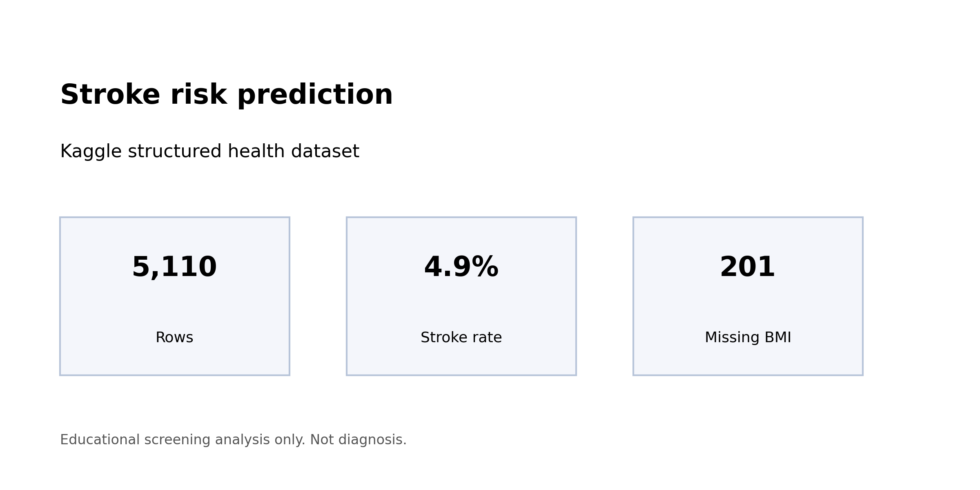Viewport: 980px width, 490px height.
Task: Click the 4.9% stroke rate figure
Action: point(461,267)
